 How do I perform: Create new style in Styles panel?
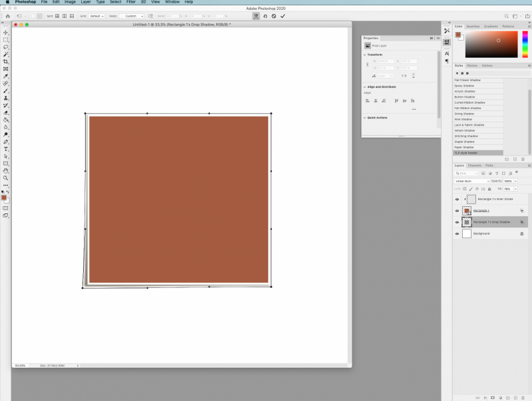coord(515,159)
